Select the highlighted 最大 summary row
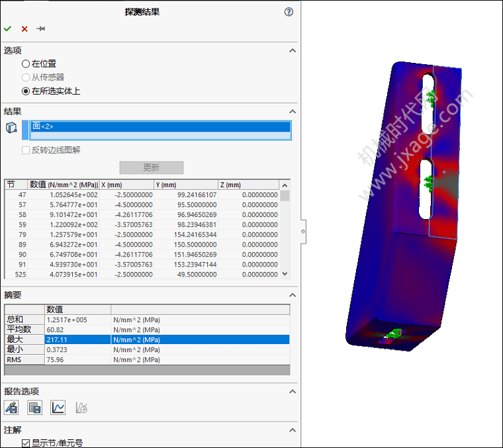Viewport: 503px width, 448px height. tap(147, 339)
